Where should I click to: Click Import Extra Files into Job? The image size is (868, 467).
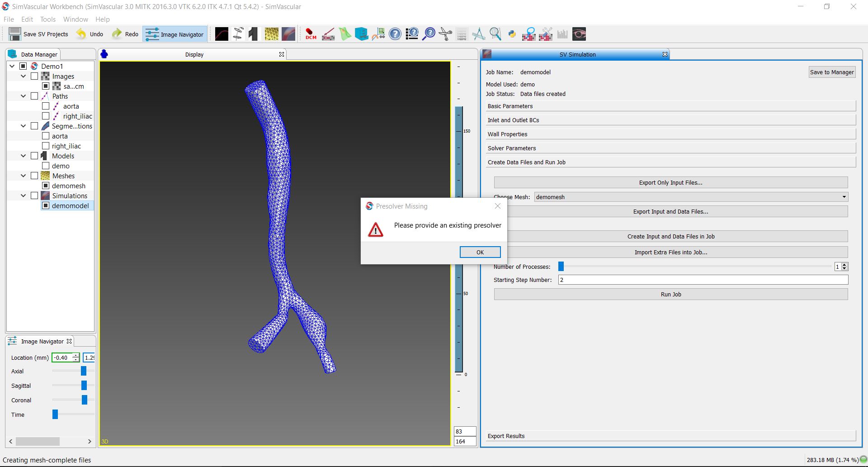tap(671, 252)
